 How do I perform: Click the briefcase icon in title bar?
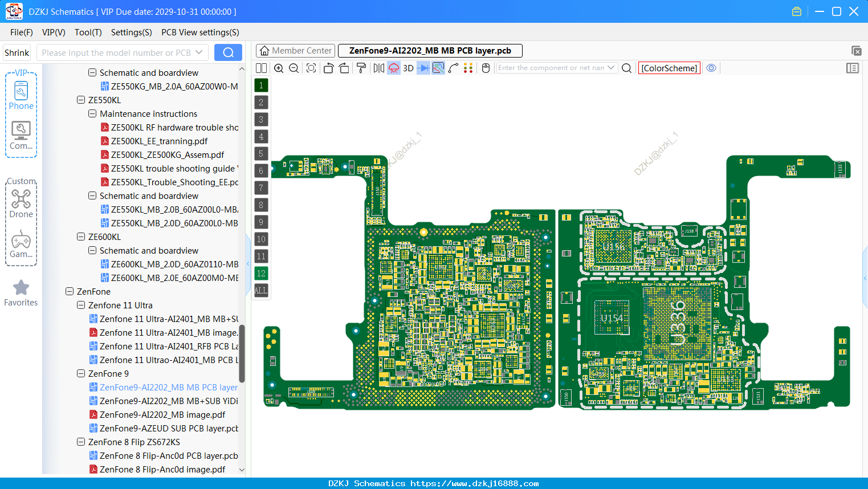coord(797,11)
